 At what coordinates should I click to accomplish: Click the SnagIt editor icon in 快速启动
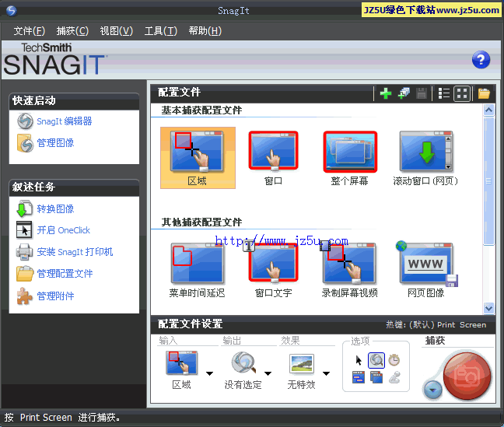point(25,121)
